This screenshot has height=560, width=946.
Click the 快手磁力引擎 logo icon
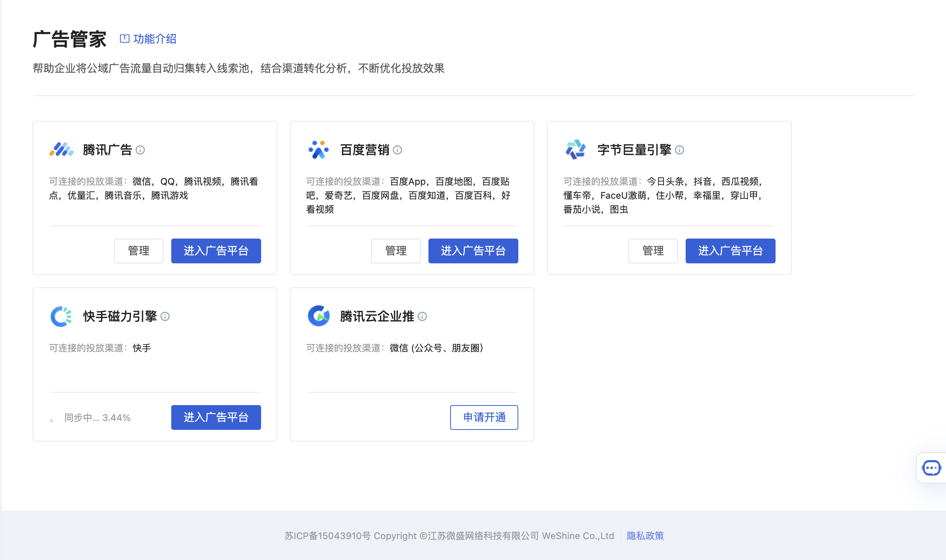(61, 316)
